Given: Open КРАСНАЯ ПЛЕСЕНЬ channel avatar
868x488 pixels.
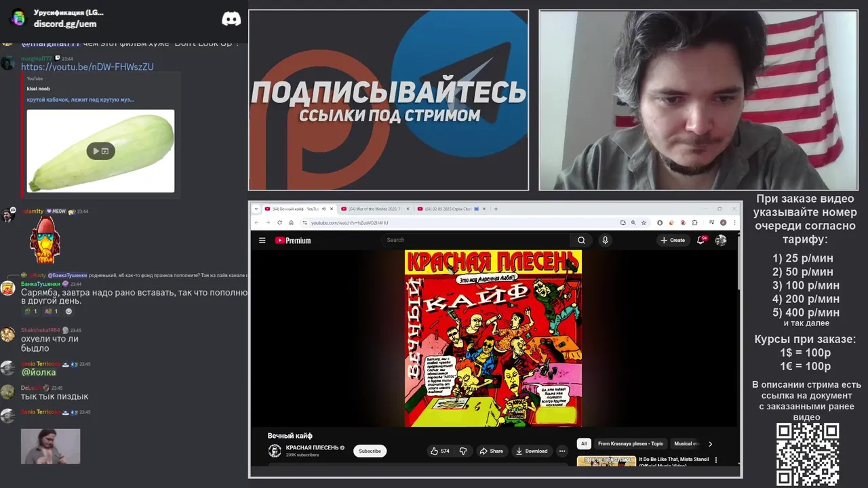Looking at the screenshot, I should [275, 451].
